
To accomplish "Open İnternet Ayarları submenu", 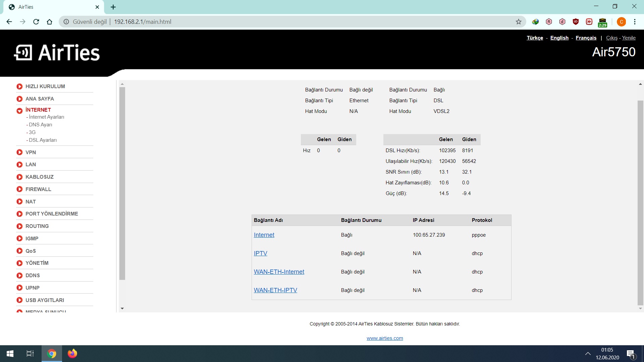I will click(46, 117).
